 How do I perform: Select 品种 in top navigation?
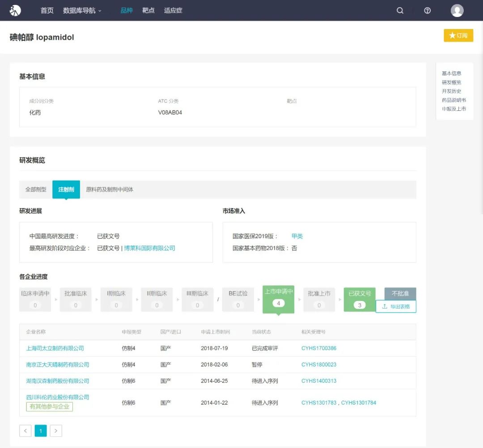click(126, 10)
